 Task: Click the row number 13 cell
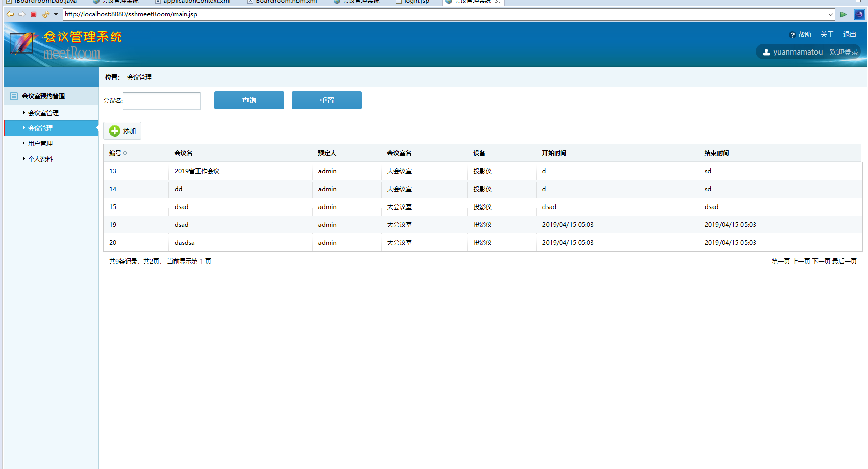136,171
